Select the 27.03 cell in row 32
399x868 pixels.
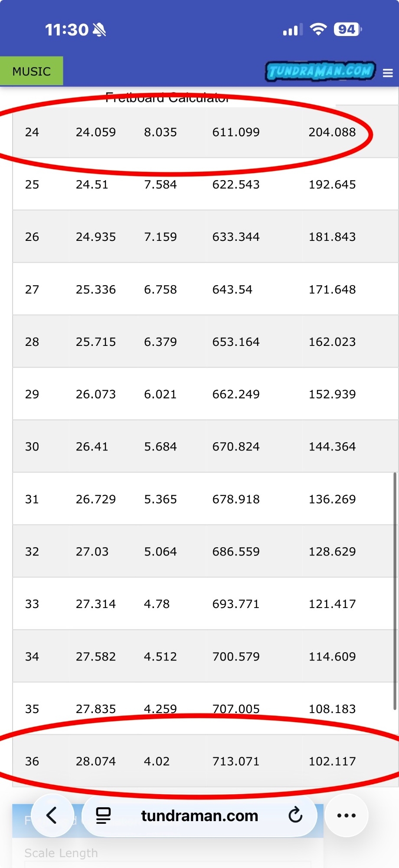92,552
